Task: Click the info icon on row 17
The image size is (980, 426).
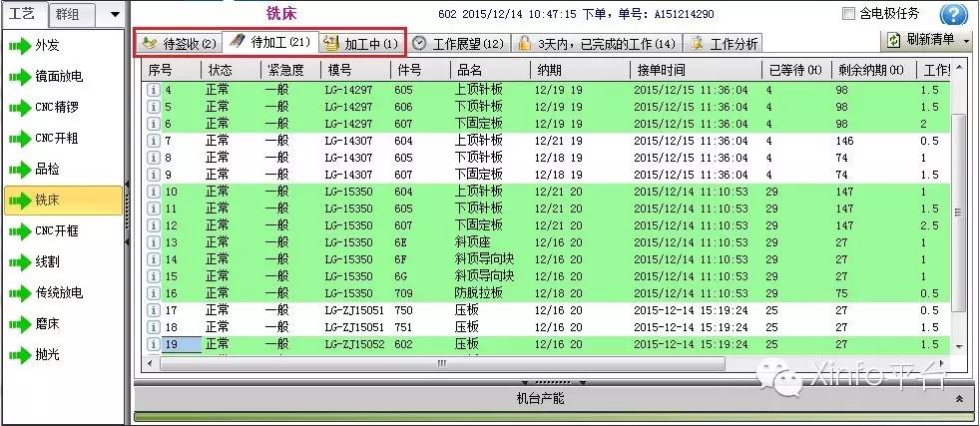Action: click(154, 310)
